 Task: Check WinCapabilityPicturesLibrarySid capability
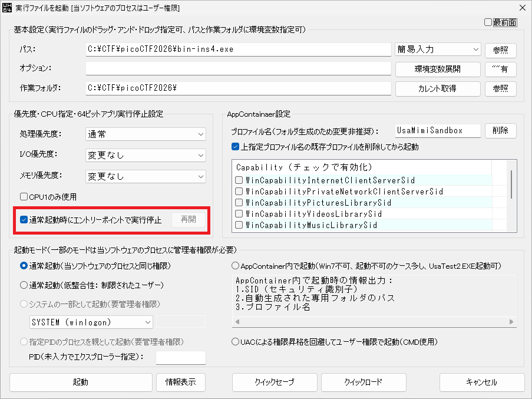pos(239,203)
